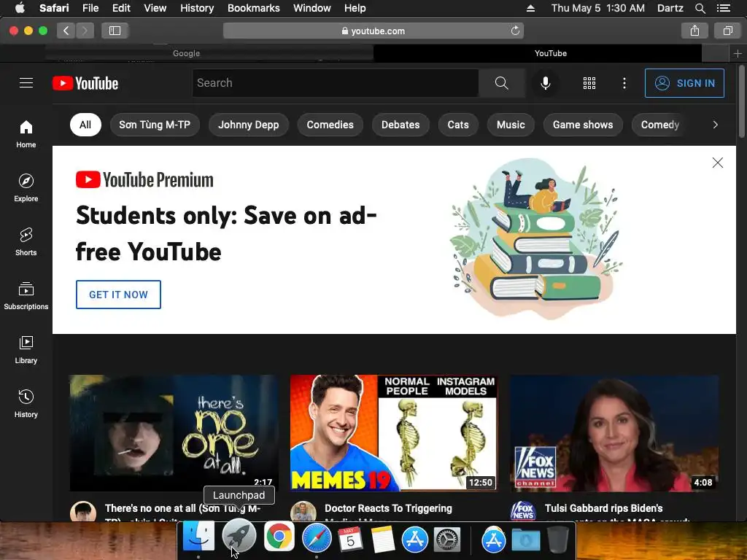Go to Home in sidebar

pyautogui.click(x=26, y=134)
